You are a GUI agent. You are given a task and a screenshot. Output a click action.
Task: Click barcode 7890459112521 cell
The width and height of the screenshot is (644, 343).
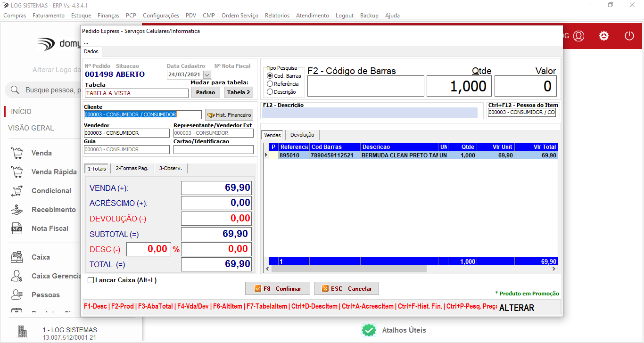(335, 155)
